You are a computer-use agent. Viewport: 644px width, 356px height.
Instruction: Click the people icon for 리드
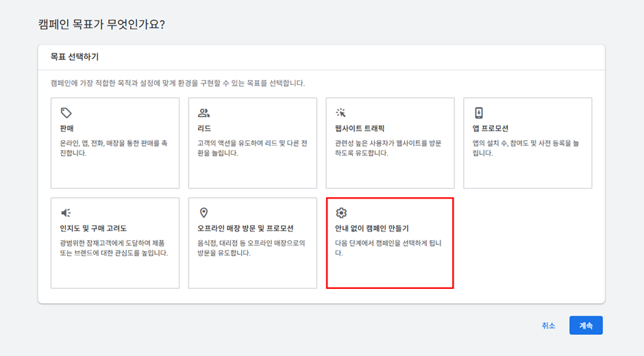click(x=203, y=112)
